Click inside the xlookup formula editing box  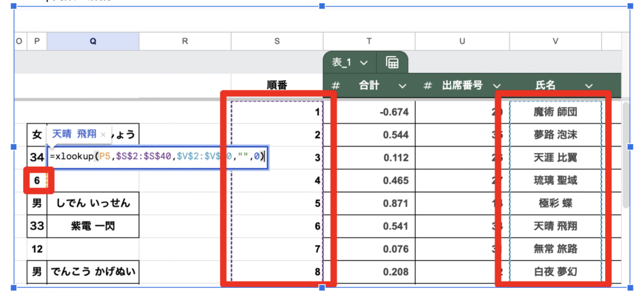pos(157,157)
